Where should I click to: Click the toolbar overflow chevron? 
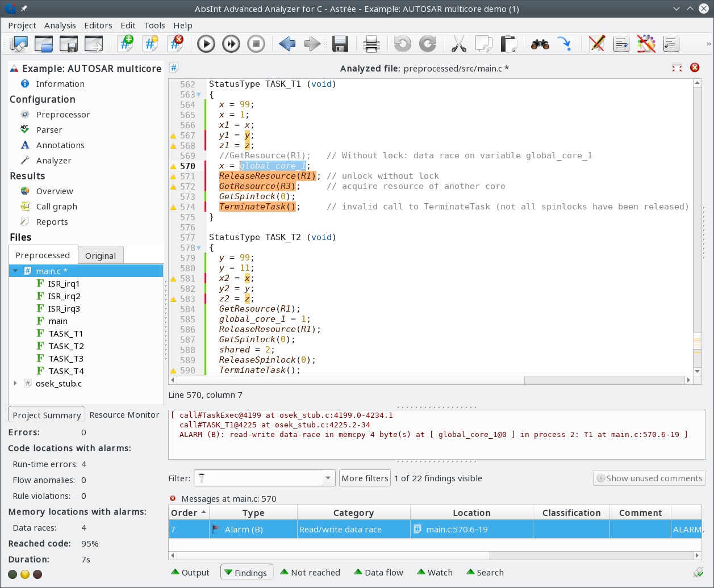pos(708,44)
